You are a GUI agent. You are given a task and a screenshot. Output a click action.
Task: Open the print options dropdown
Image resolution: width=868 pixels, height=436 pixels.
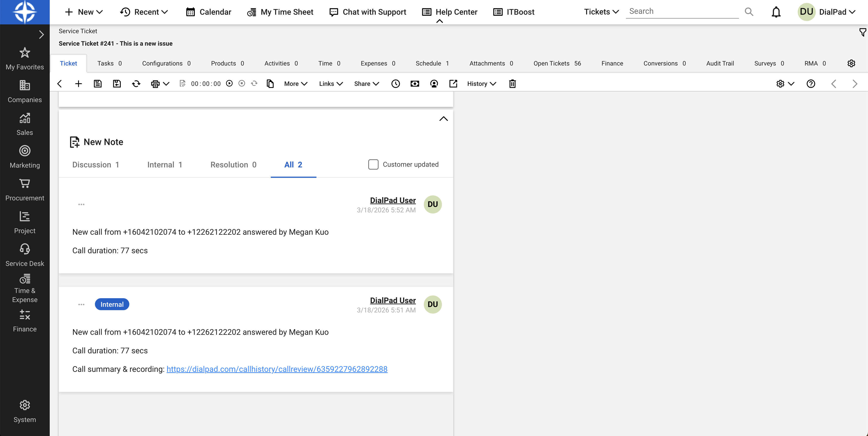[166, 84]
